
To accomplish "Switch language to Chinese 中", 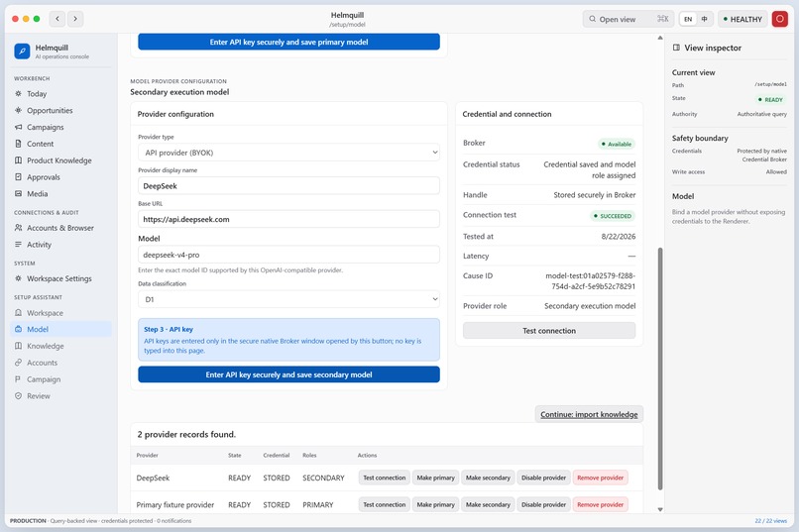I will click(x=704, y=19).
